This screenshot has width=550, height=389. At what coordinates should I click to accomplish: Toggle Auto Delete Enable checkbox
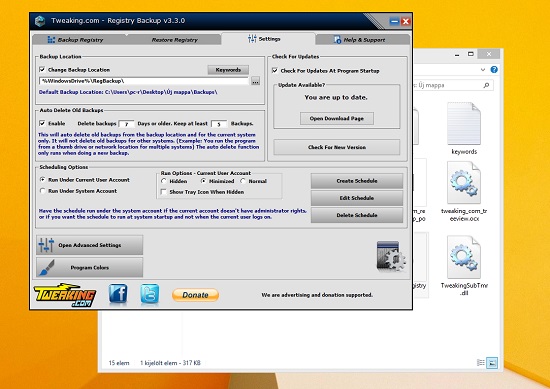42,123
